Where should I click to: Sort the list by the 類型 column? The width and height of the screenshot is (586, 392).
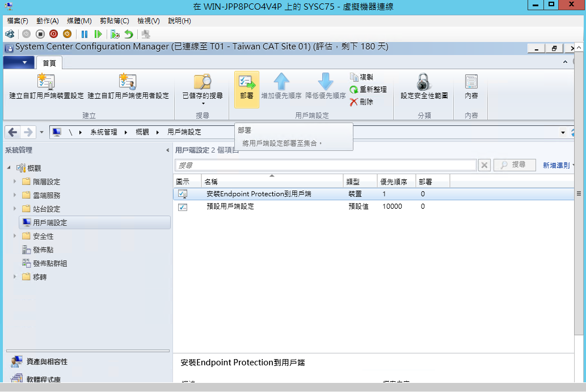[x=360, y=182]
